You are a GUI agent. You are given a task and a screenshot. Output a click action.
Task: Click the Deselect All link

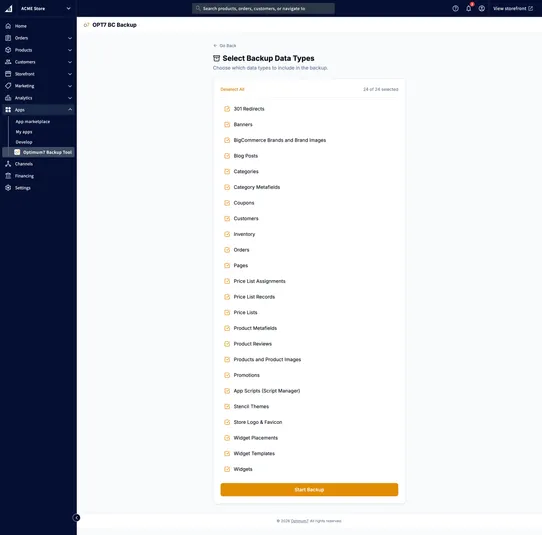pos(232,89)
